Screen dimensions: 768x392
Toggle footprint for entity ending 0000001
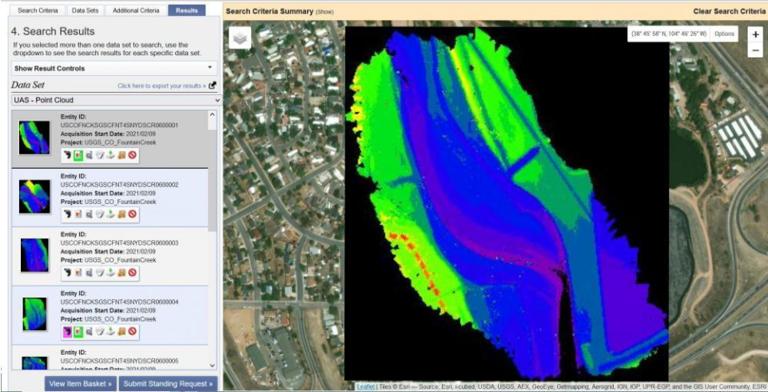coord(67,155)
